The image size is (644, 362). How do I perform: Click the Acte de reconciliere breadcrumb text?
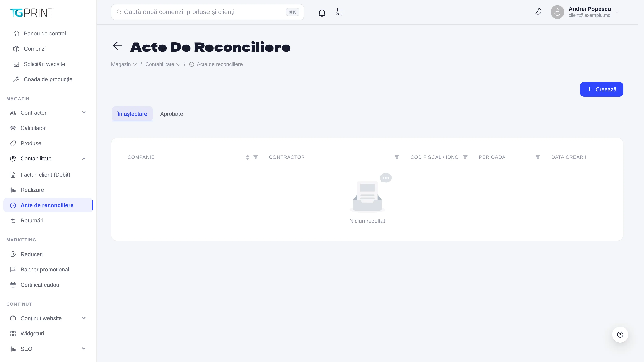tap(220, 64)
